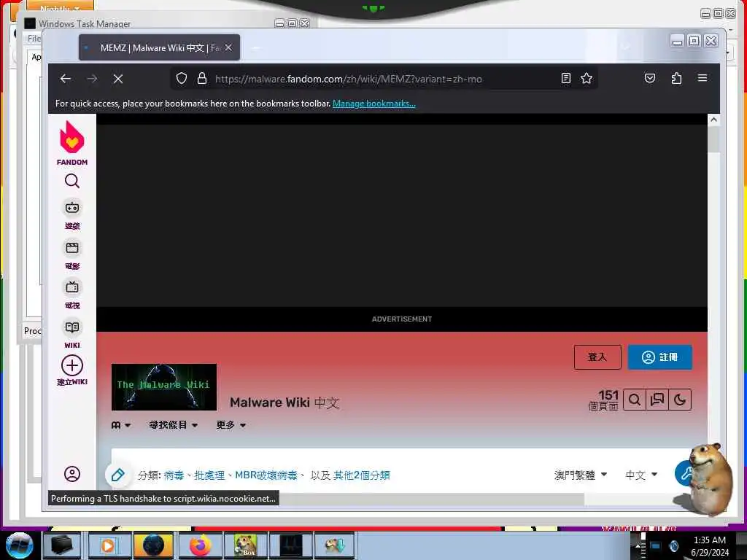Toggle reader view icon in address bar

565,78
